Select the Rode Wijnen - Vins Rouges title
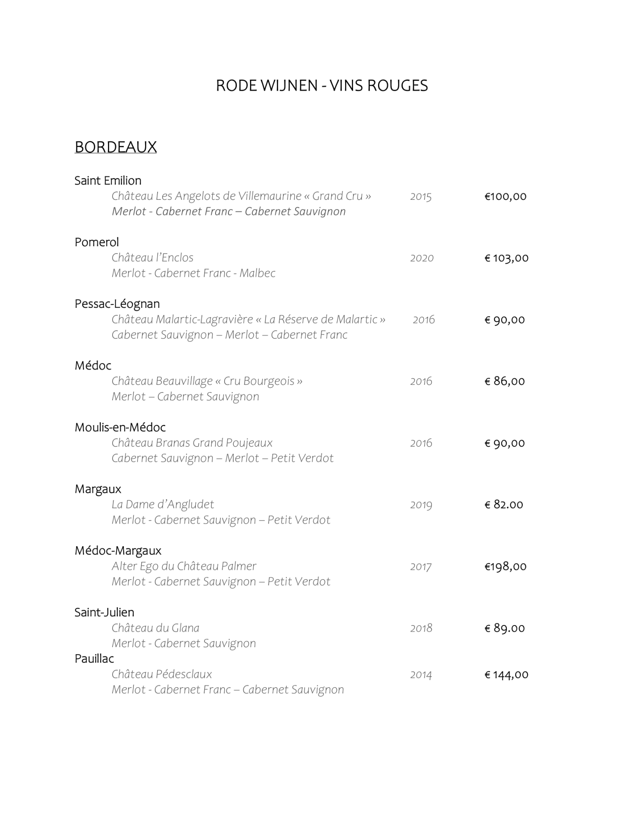644x834 pixels. point(322,85)
